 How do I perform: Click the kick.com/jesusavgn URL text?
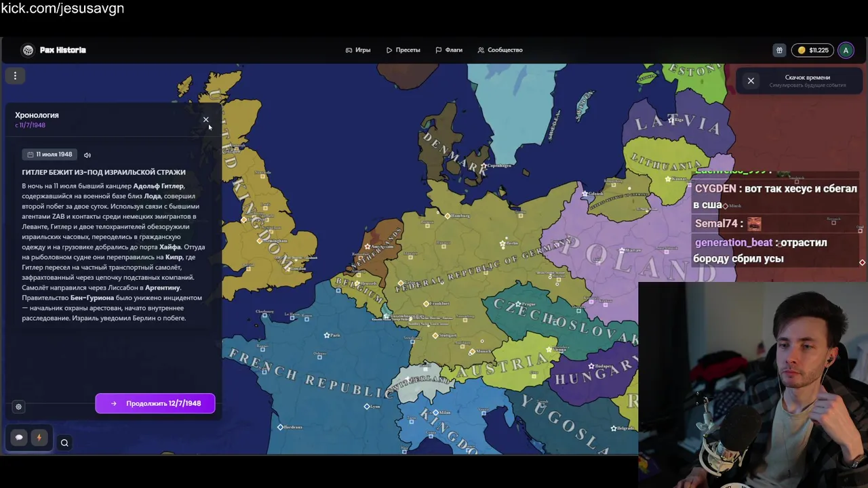(62, 9)
